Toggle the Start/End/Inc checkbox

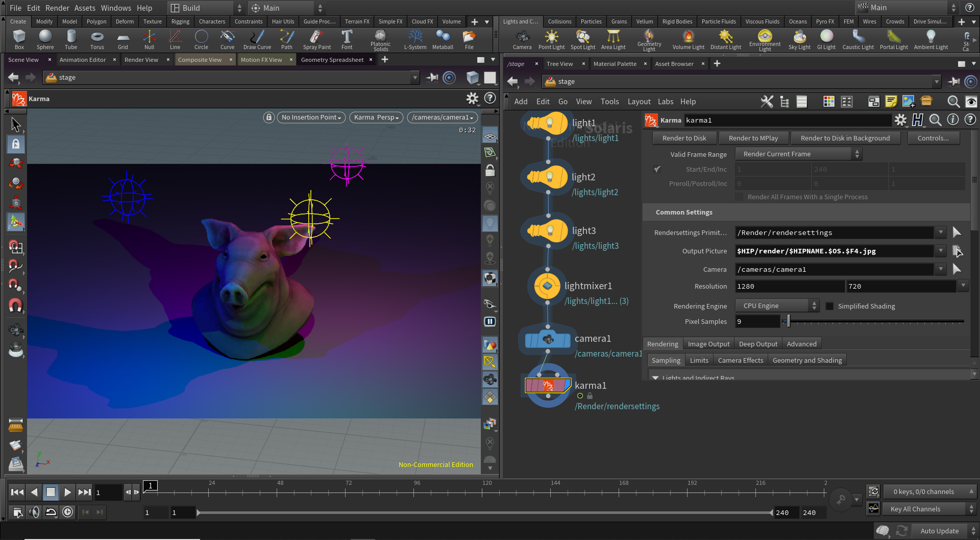(657, 169)
